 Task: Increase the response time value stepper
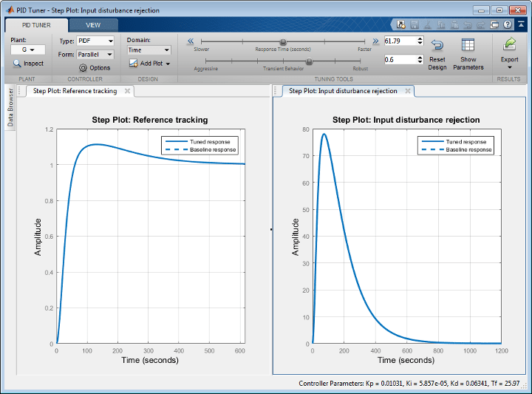click(x=420, y=38)
